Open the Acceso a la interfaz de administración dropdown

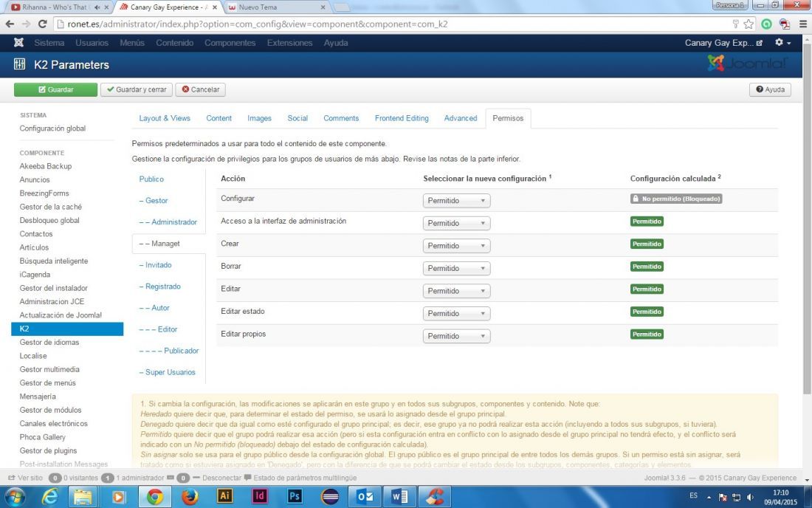pos(456,223)
